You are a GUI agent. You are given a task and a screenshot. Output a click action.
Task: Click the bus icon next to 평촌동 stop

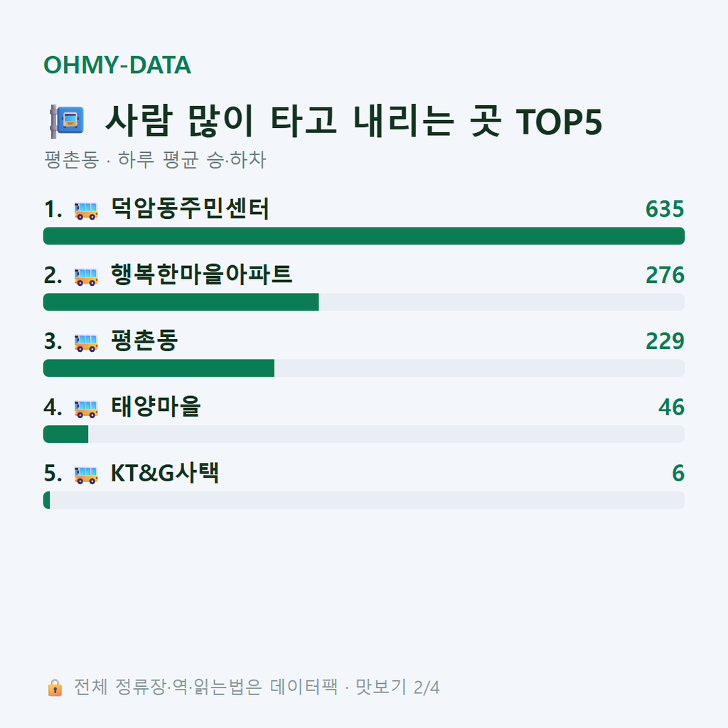tap(86, 343)
